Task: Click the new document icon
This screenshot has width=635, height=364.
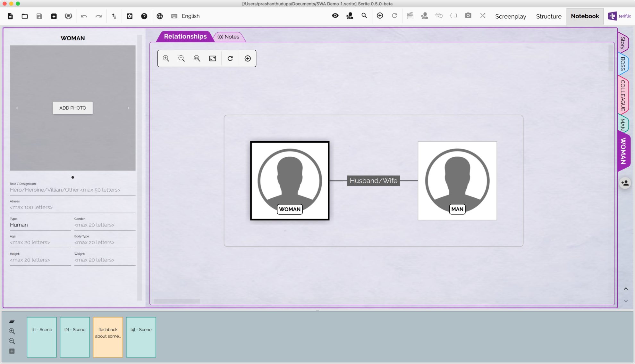Action: (10, 16)
